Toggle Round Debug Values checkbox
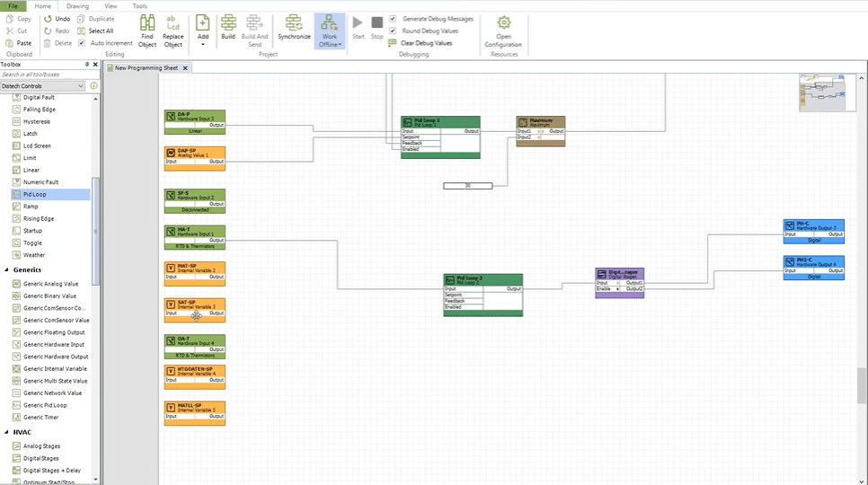Screen dimensions: 868x485 click(393, 31)
